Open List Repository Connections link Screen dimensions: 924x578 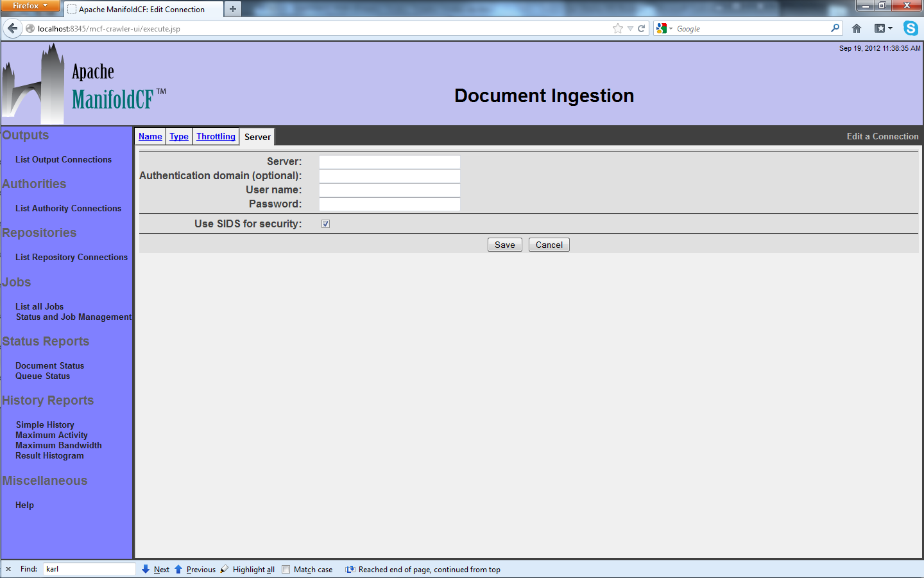click(71, 257)
